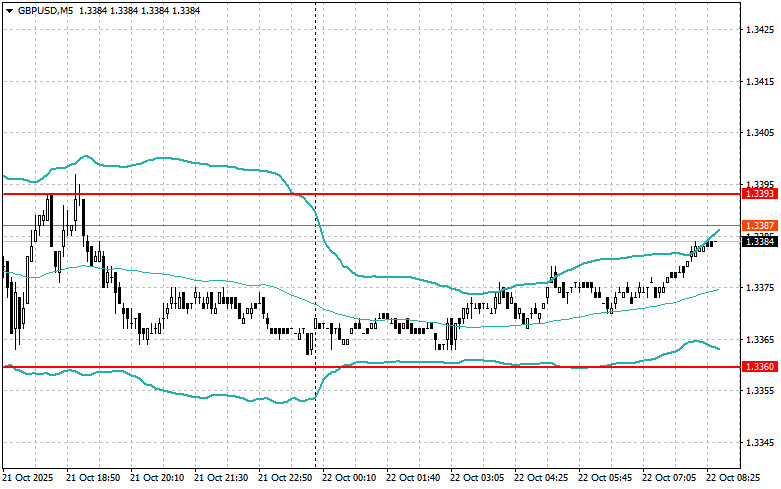Click the 21 Oct 18:50 time label
The image size is (781, 489).
(x=93, y=478)
